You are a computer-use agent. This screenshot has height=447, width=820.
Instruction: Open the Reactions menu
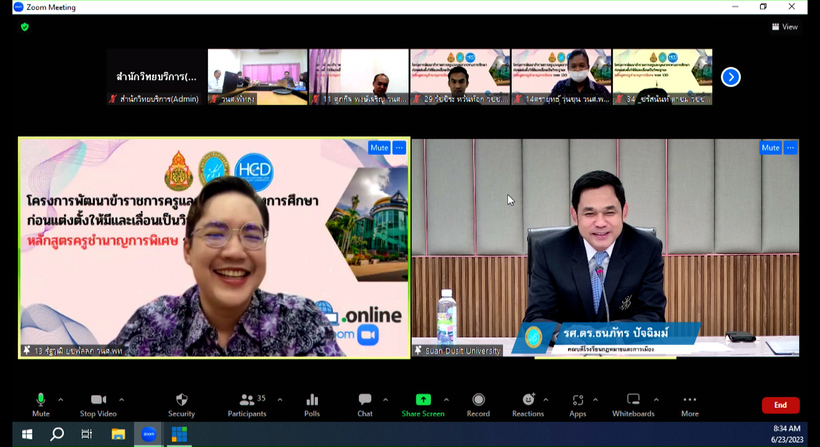(x=528, y=404)
